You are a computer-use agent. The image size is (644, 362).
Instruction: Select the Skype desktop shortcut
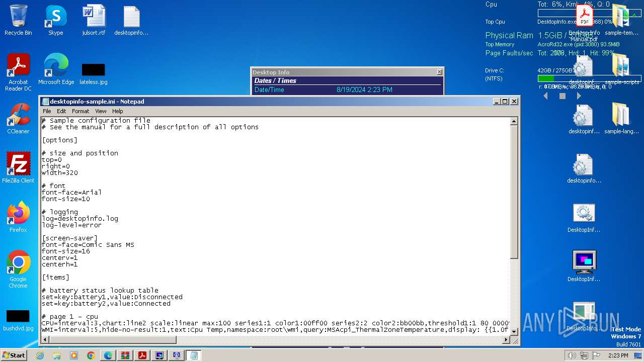tap(55, 20)
